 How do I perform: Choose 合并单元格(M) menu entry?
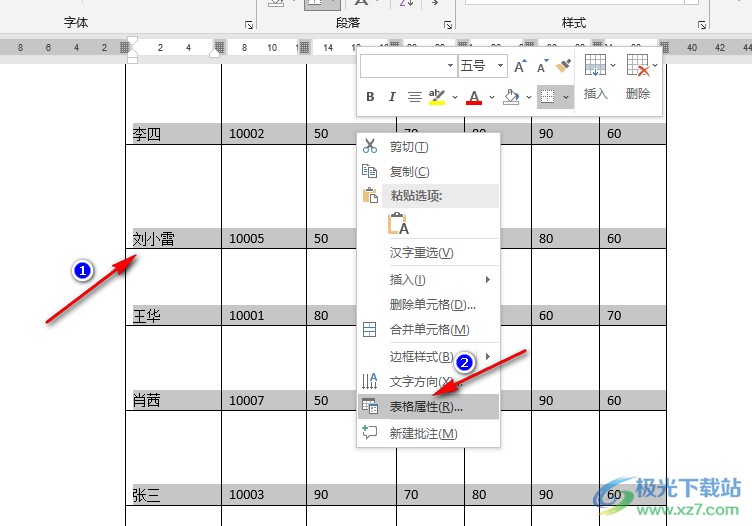(429, 329)
